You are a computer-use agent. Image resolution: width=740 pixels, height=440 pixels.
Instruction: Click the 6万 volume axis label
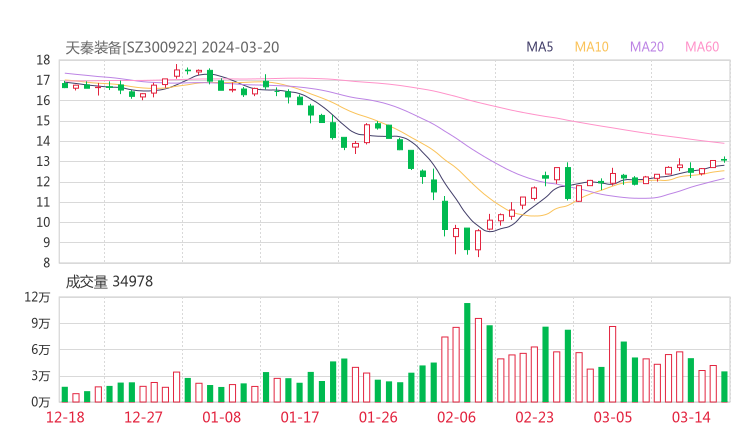(x=40, y=350)
